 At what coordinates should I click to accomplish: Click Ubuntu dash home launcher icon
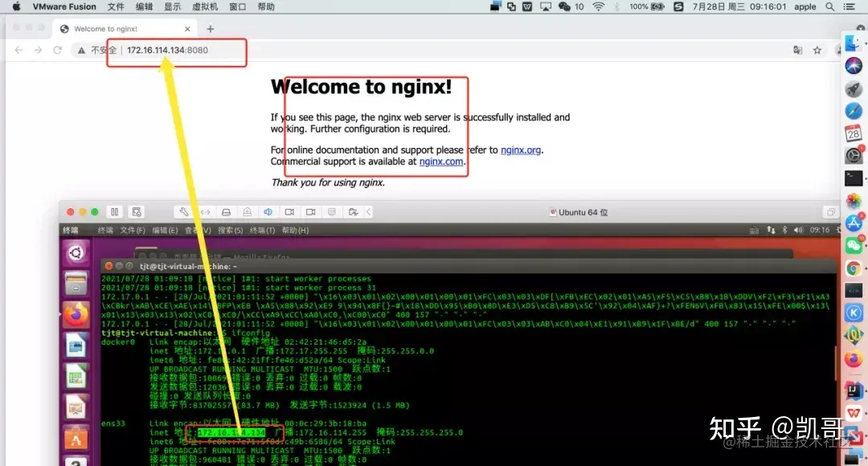76,253
